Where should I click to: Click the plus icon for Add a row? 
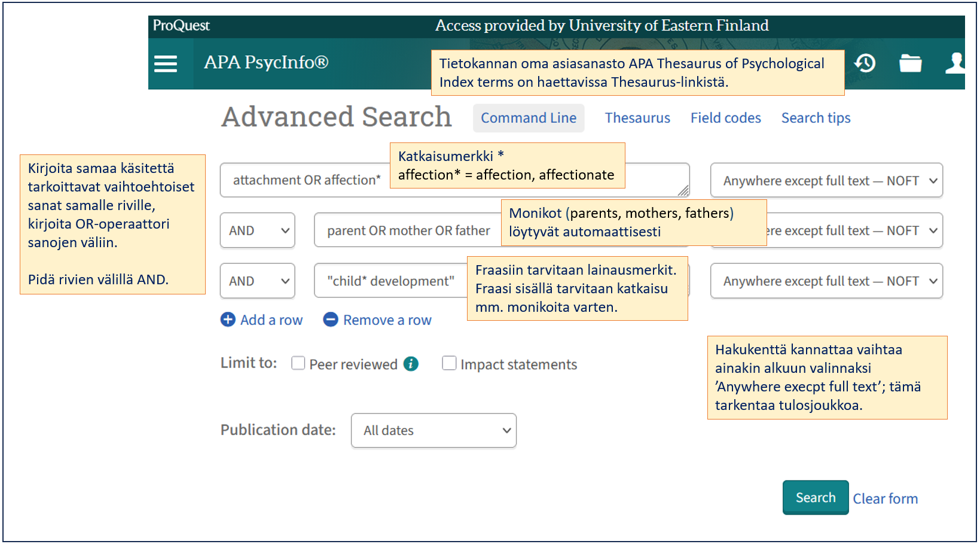tap(228, 320)
